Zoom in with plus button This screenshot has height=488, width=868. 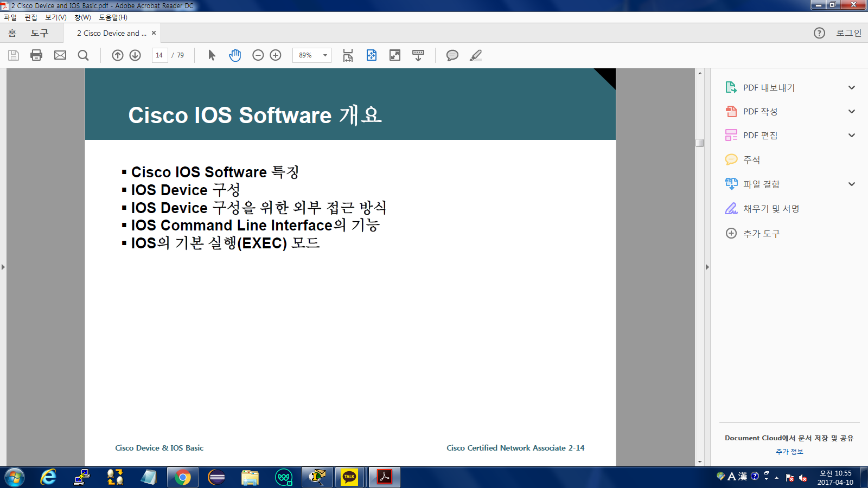276,55
